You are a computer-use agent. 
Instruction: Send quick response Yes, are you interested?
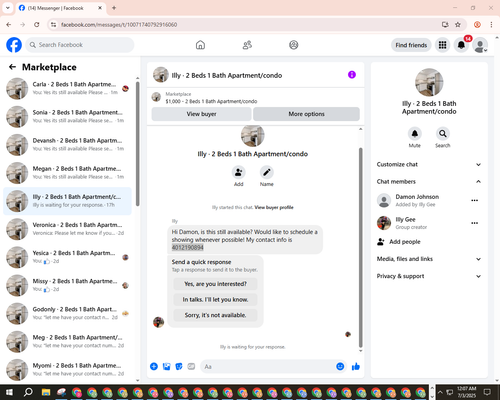(215, 284)
